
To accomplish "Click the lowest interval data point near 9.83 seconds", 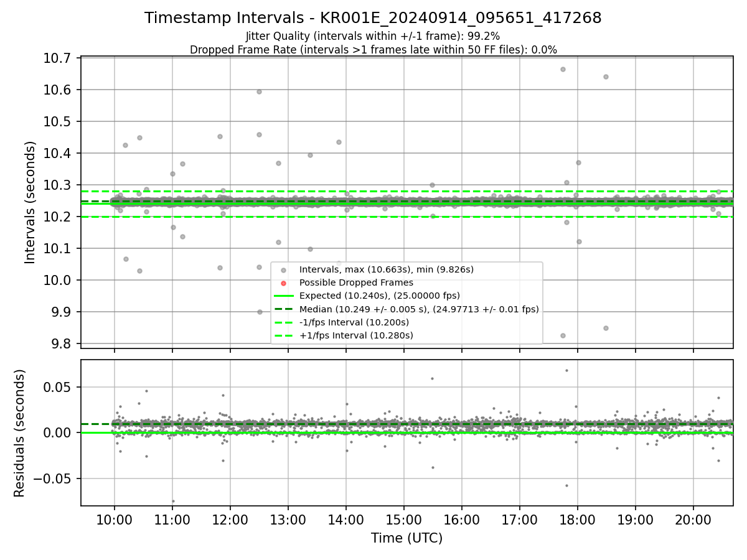I will point(563,335).
